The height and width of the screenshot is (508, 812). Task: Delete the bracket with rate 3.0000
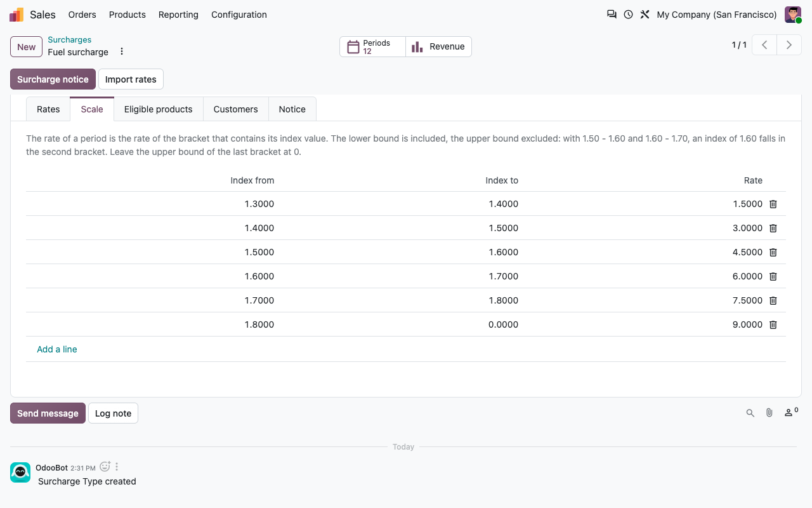(x=773, y=228)
